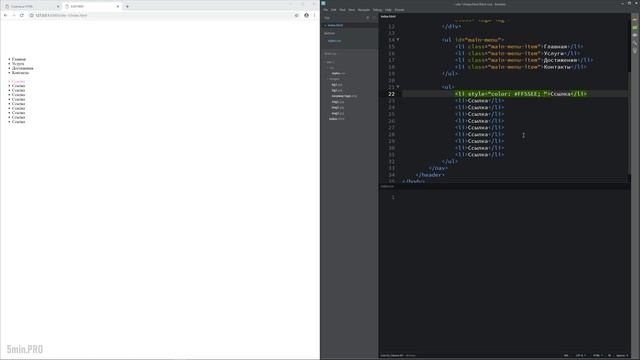640x360 pixels.
Task: Click the "Достижения" list item in browser
Action: click(x=22, y=68)
